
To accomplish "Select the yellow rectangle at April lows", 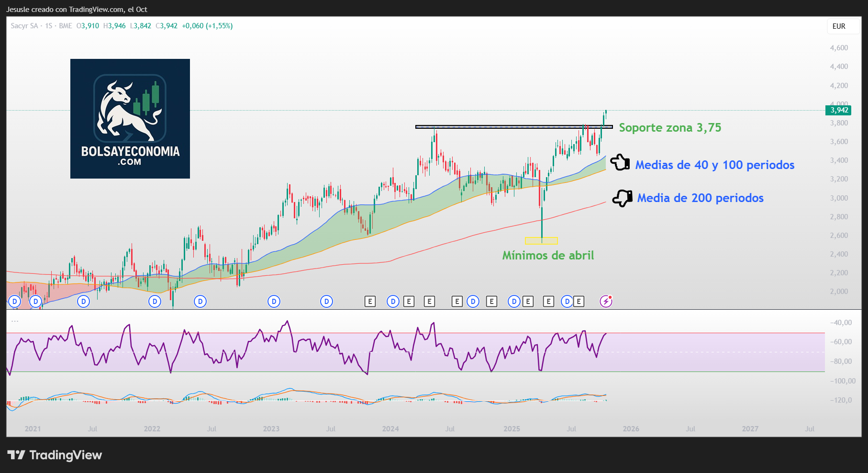I will click(x=541, y=241).
